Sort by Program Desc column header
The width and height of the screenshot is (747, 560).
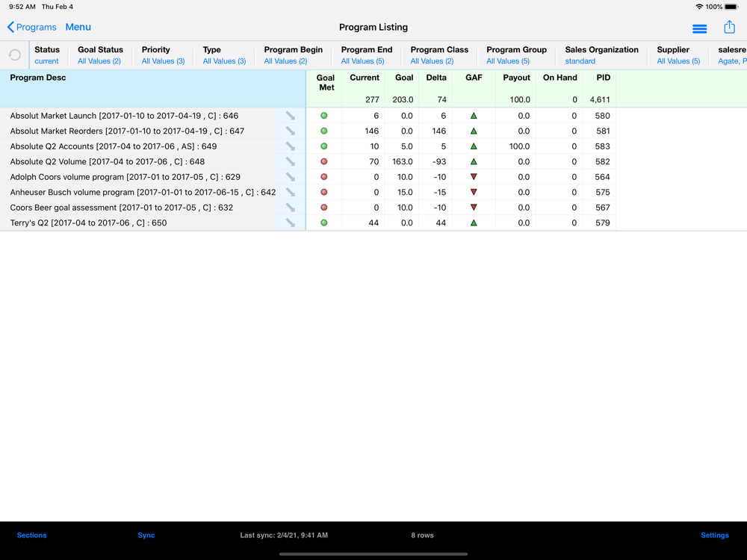coord(38,78)
